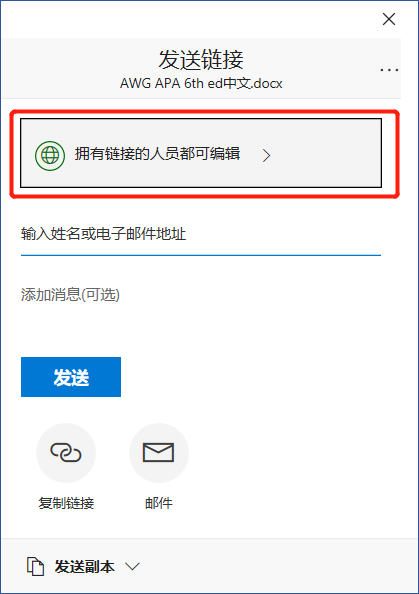Click the 邮件 text label
This screenshot has height=594, width=419.
pos(158,503)
